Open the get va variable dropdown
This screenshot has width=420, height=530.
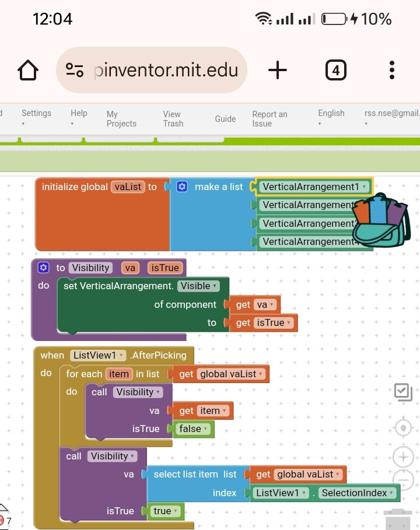tap(265, 304)
